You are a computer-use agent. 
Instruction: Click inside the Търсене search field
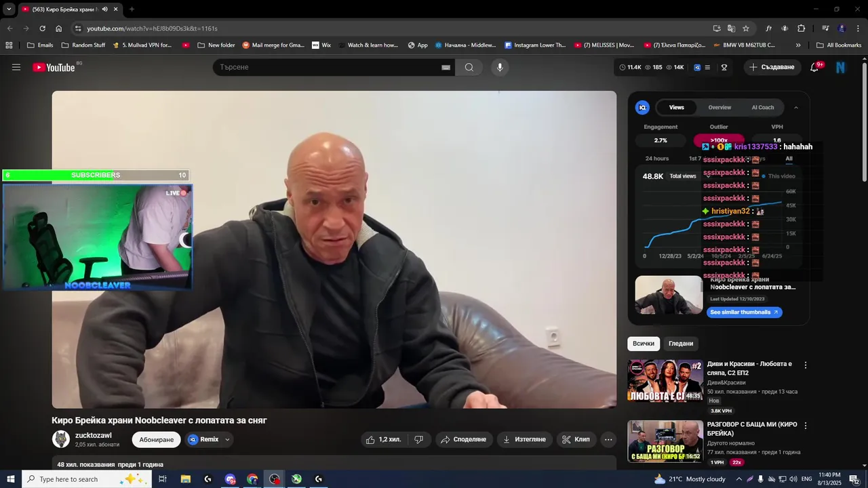pyautogui.click(x=329, y=67)
